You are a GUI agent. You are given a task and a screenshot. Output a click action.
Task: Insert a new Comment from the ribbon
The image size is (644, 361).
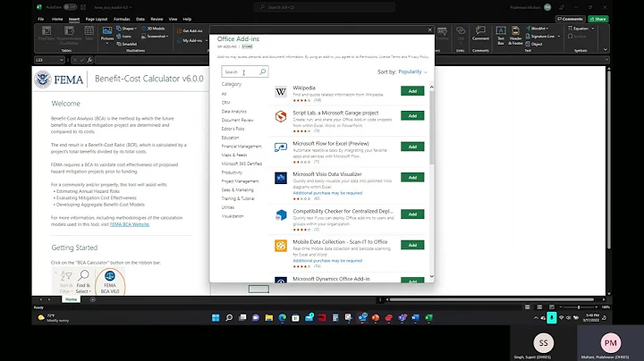480,33
